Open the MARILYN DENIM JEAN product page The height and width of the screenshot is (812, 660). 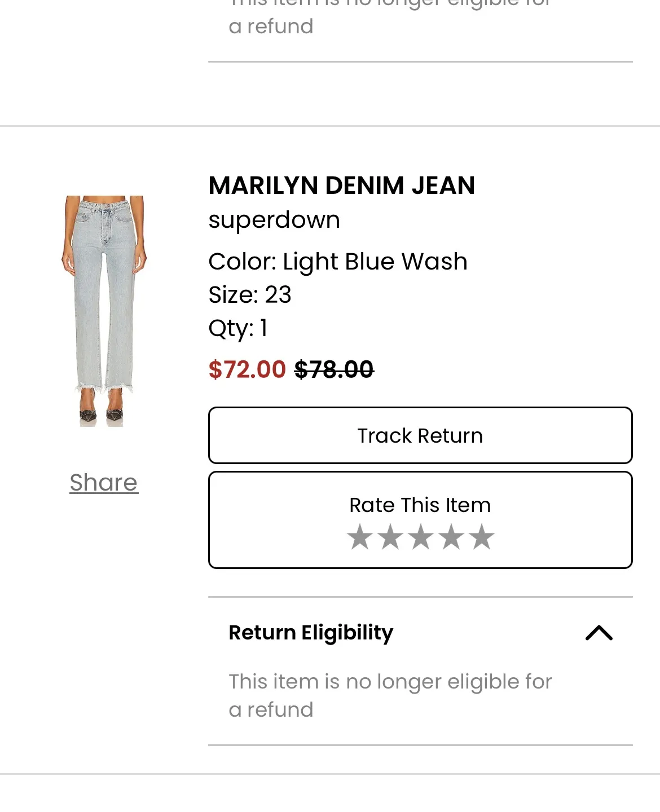pyautogui.click(x=342, y=185)
